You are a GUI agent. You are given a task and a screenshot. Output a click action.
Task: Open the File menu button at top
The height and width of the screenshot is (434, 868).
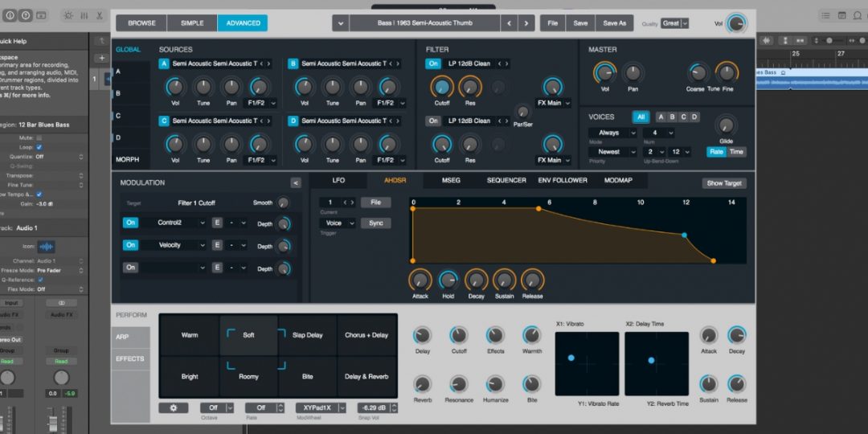552,23
